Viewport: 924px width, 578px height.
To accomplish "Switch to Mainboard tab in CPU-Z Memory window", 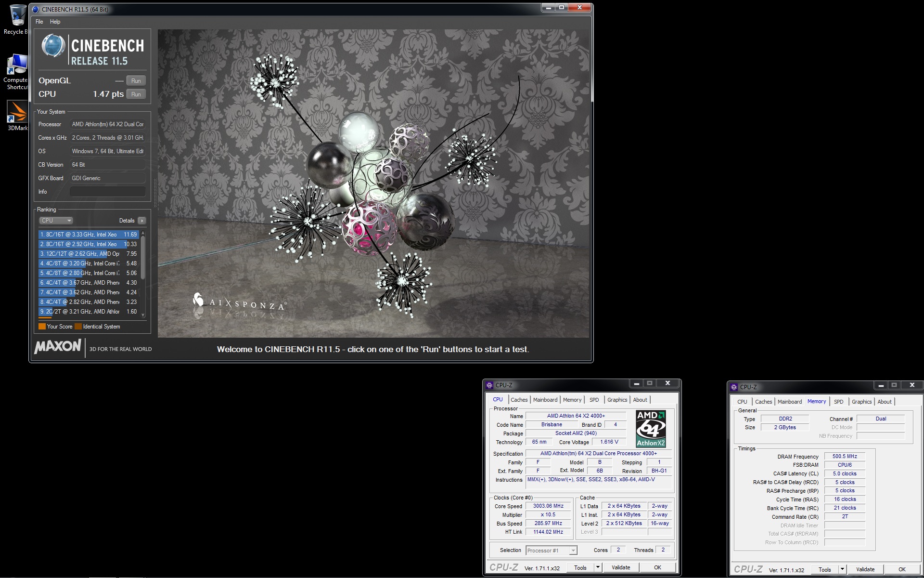I will [790, 402].
